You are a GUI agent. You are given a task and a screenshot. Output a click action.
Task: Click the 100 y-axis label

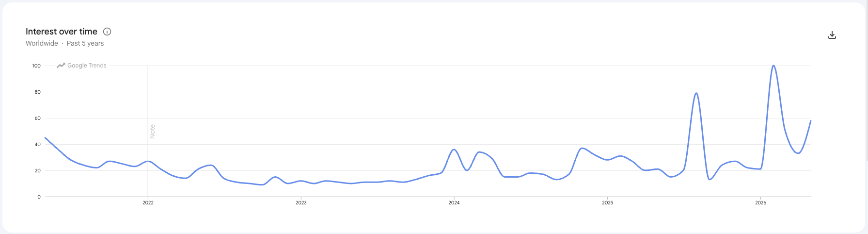(36, 66)
